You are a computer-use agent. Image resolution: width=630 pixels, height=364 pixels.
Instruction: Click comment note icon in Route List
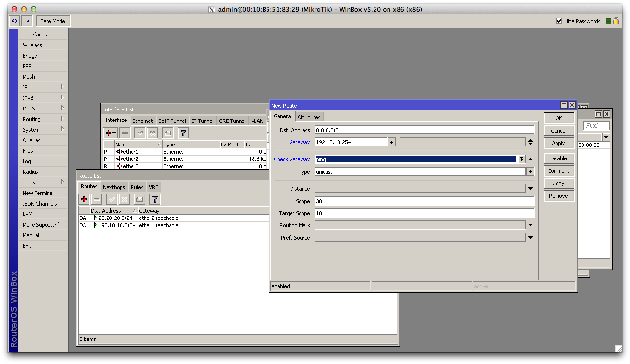139,199
